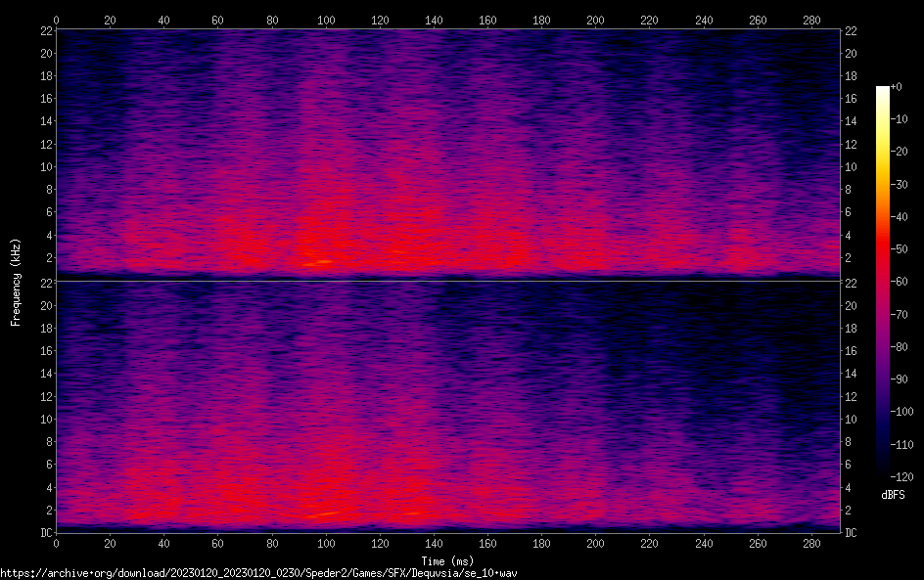Click the -30 label on the color scale
Screen dimensions: 924x580
click(x=900, y=184)
